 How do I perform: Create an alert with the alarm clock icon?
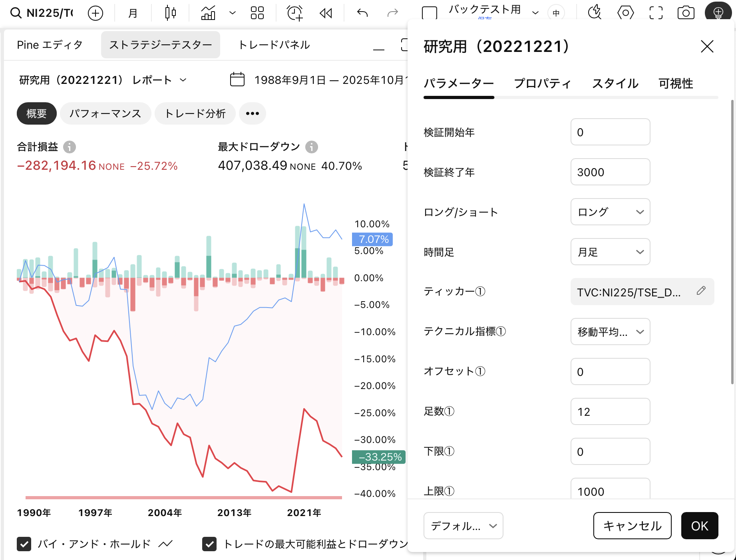pos(295,13)
